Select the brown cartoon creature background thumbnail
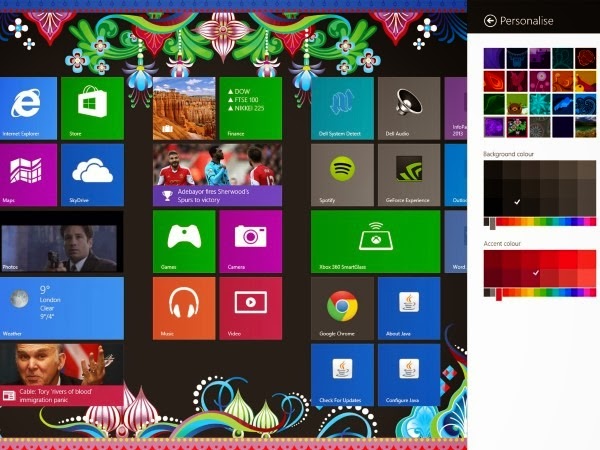 517,104
